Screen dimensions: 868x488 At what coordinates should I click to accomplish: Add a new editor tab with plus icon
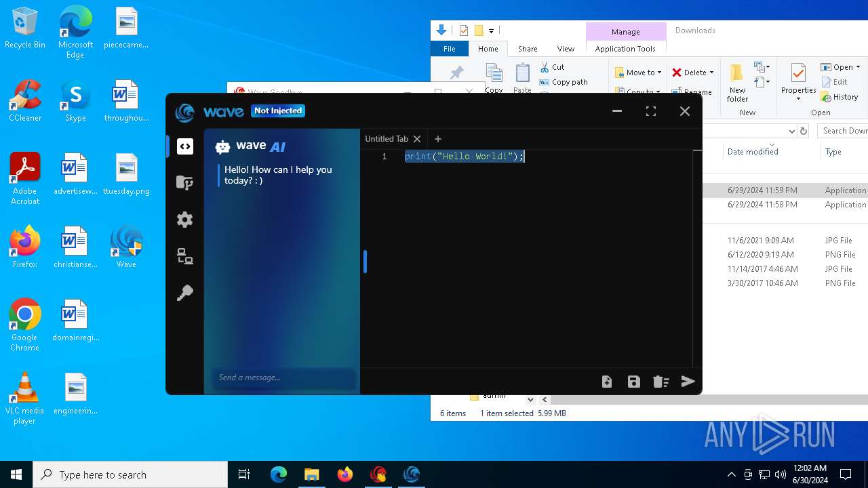[x=438, y=139]
